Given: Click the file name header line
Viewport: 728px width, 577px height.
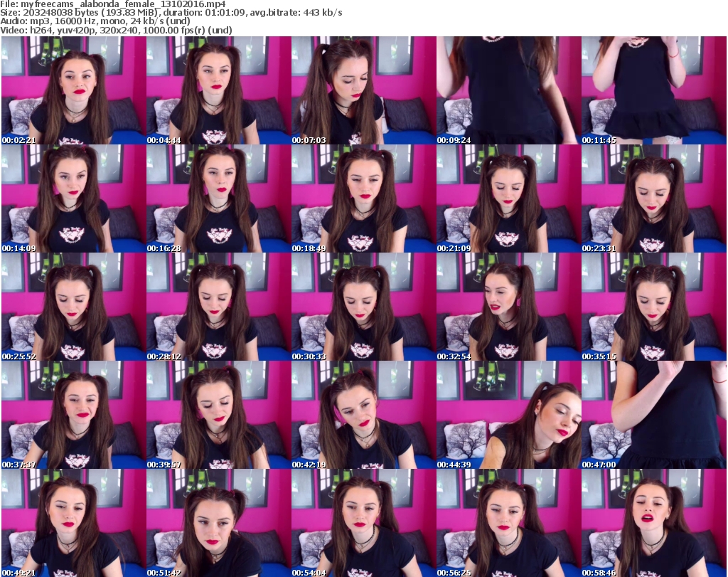Looking at the screenshot, I should point(113,4).
